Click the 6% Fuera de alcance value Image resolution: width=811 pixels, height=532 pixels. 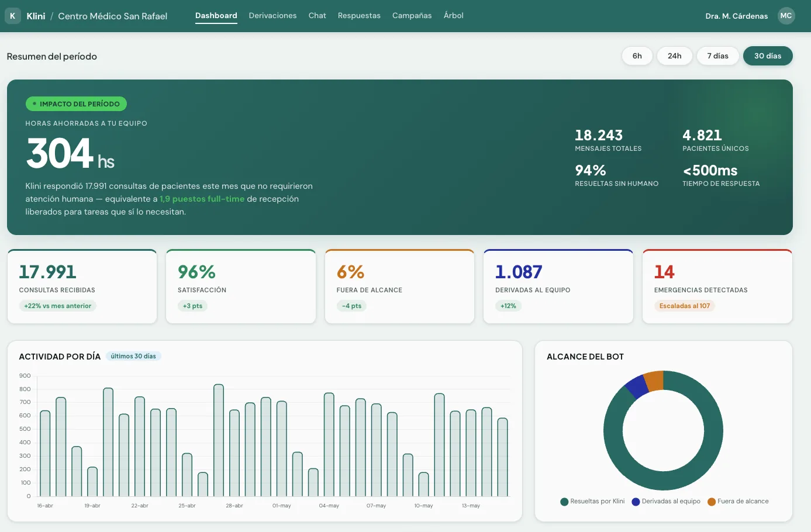(350, 272)
